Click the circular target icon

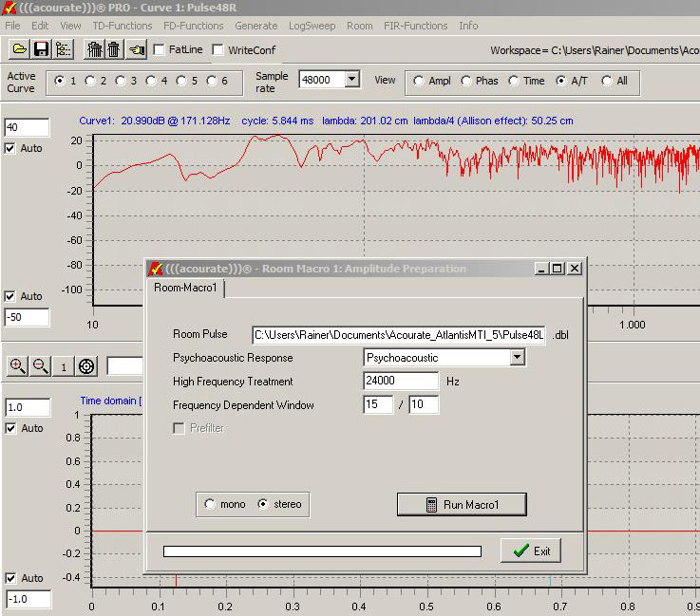point(87,366)
